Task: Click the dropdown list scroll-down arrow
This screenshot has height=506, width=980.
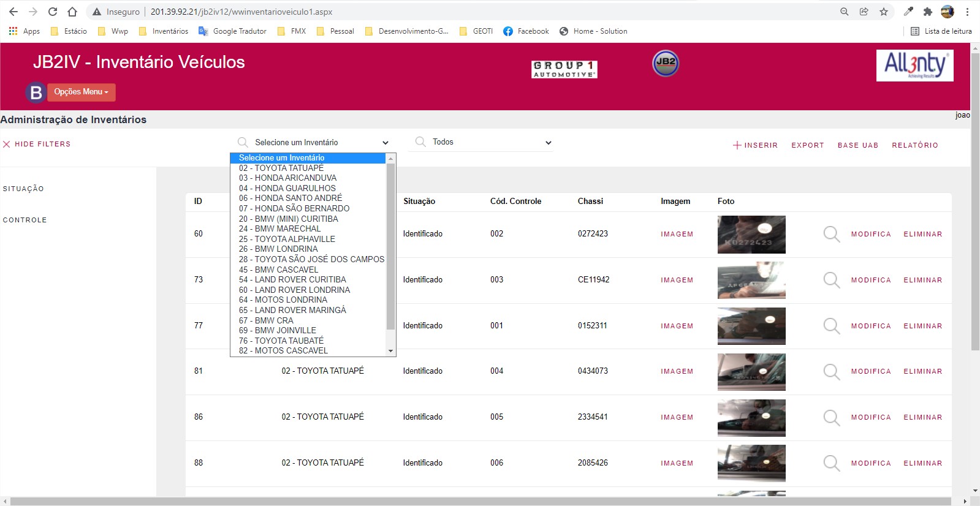Action: 391,351
